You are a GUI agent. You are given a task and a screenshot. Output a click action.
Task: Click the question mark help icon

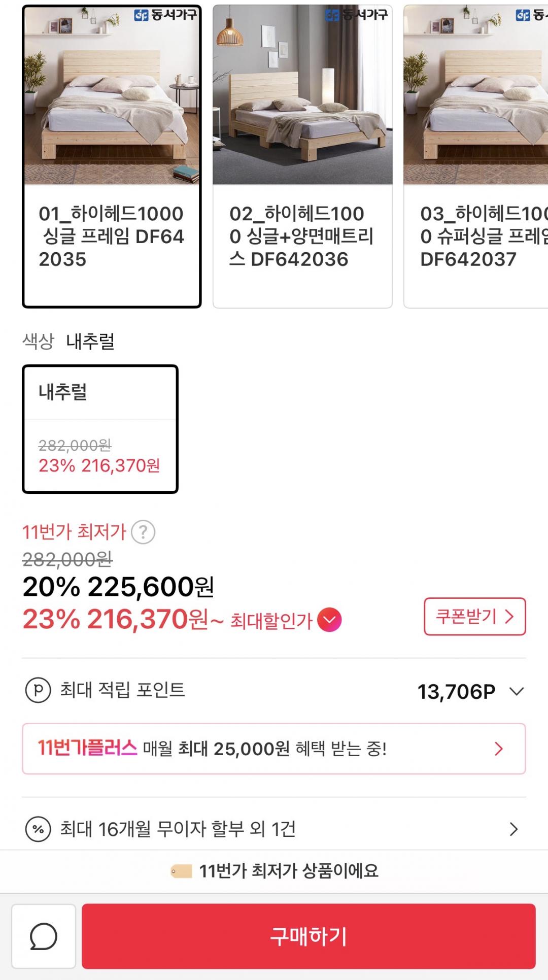pyautogui.click(x=143, y=532)
